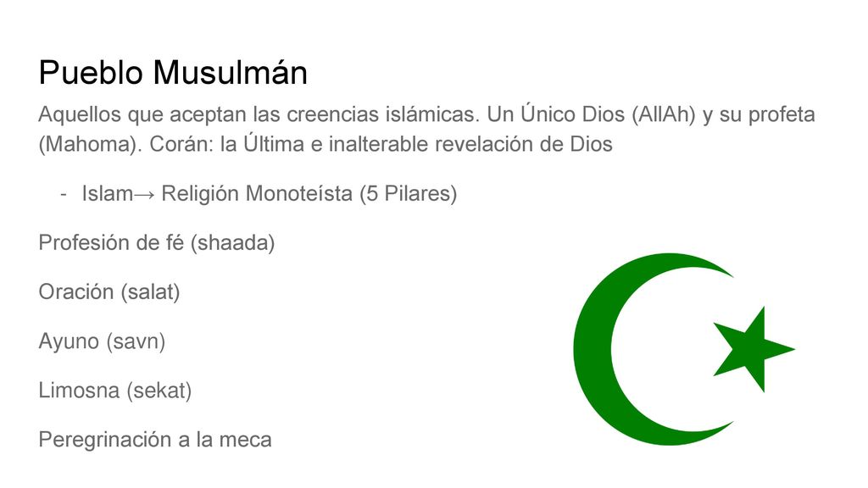868x488 pixels.
Task: Click the word (shaada)
Action: (x=232, y=243)
